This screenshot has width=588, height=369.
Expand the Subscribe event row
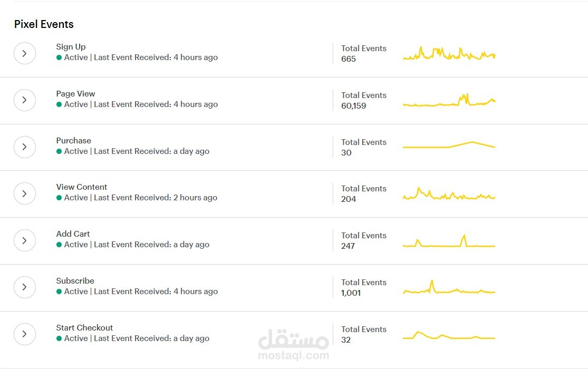[x=25, y=287]
